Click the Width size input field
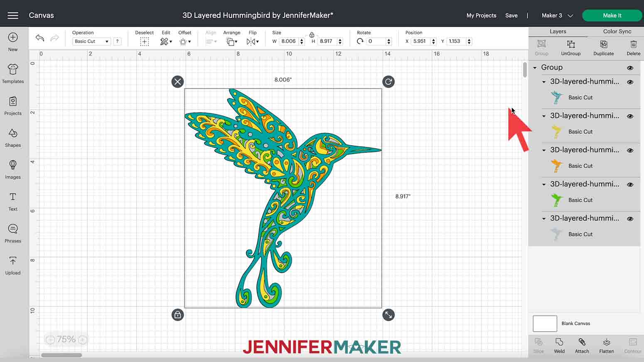Screen dimensions: 644x362 click(x=289, y=41)
